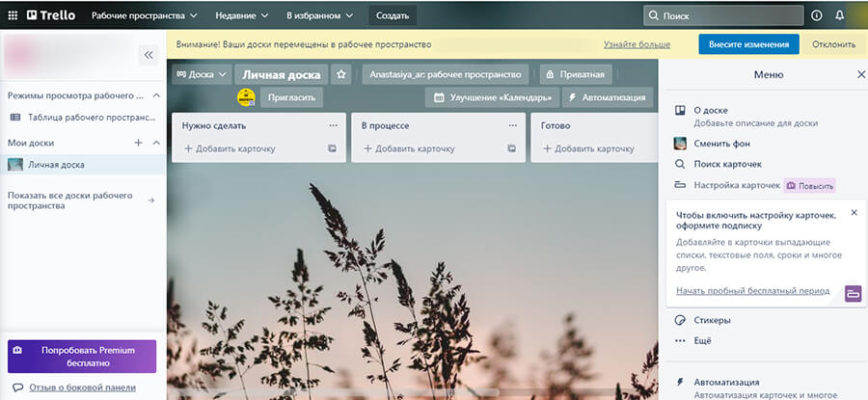Open notifications bell icon

click(x=839, y=15)
